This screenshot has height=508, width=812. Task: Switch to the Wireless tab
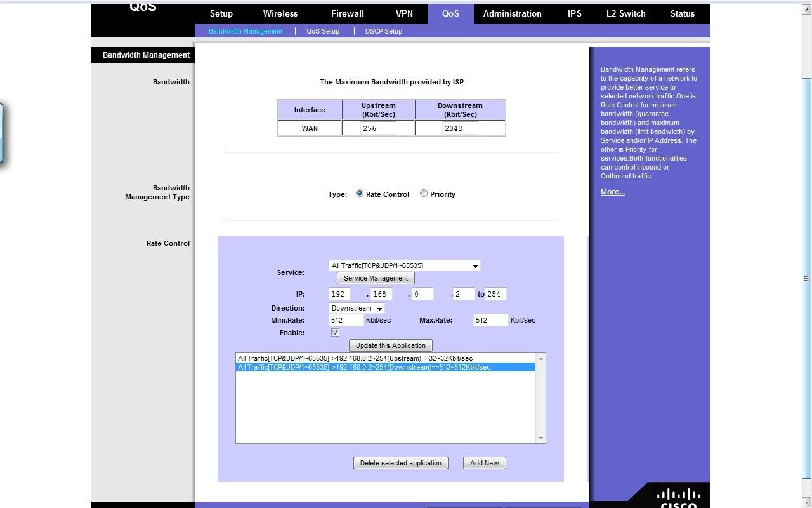click(280, 13)
